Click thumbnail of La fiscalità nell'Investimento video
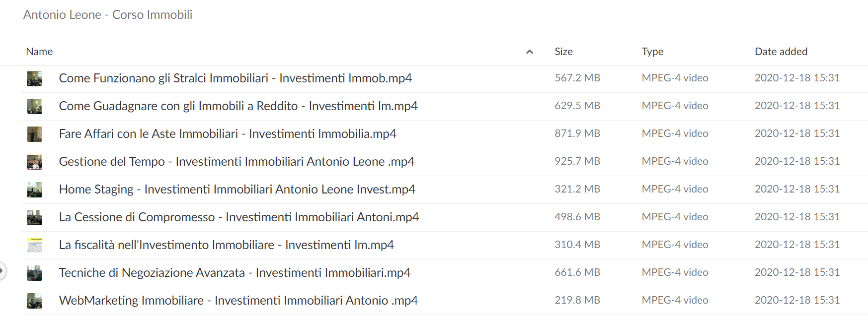The height and width of the screenshot is (320, 868). (34, 245)
